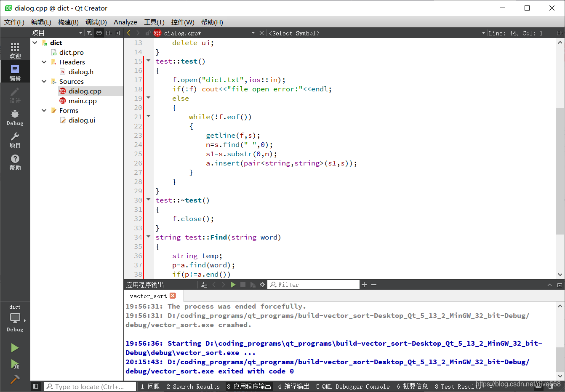Screen dimensions: 565x392
Task: Show the 2 Search Results pane
Action: click(193, 386)
